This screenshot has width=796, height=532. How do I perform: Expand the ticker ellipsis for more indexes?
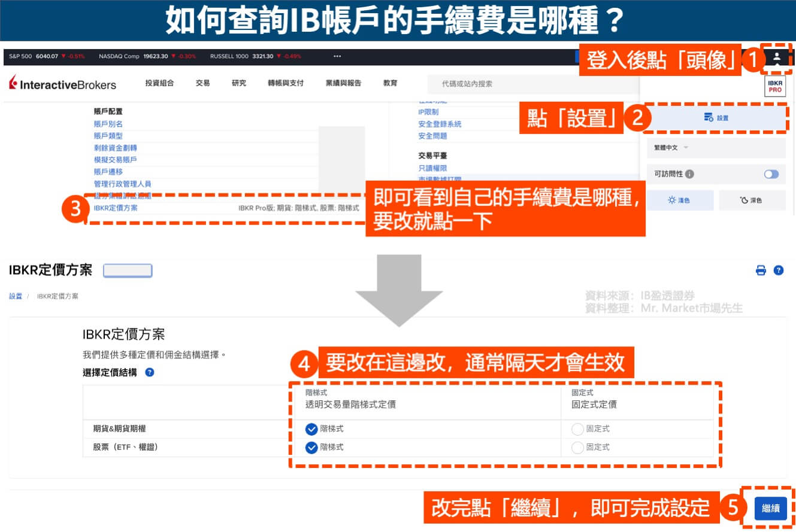point(337,56)
